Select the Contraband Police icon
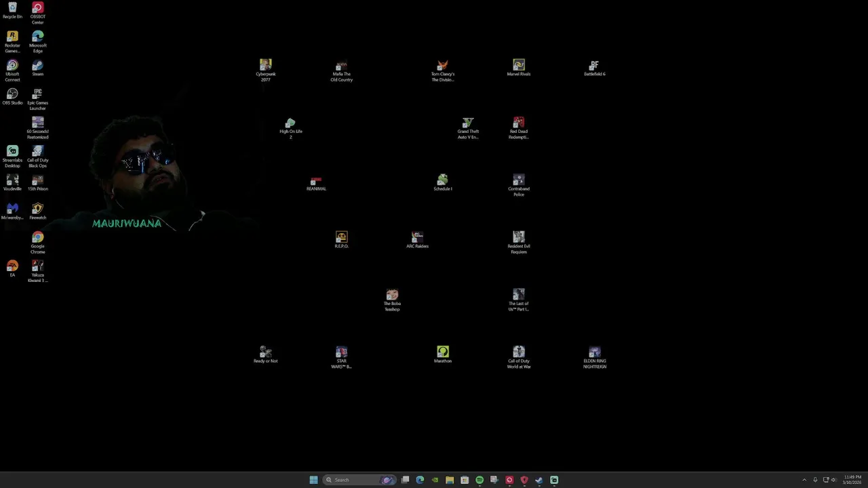Screen dimensions: 868x488 [x=519, y=186]
